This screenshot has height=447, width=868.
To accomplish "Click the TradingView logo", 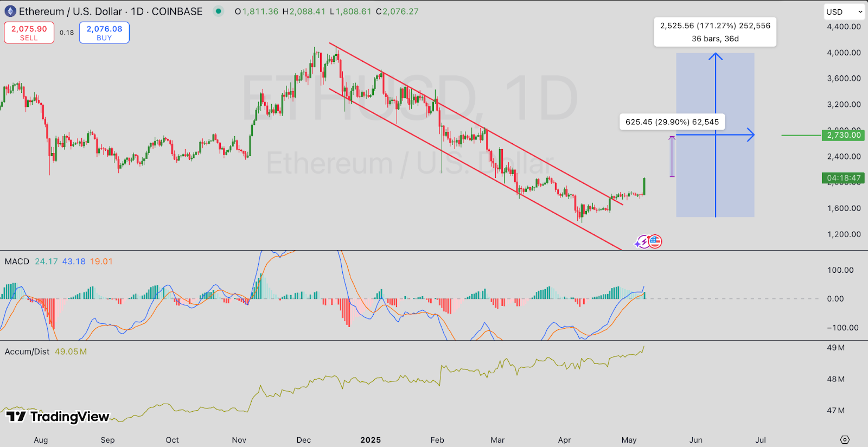I will (58, 417).
